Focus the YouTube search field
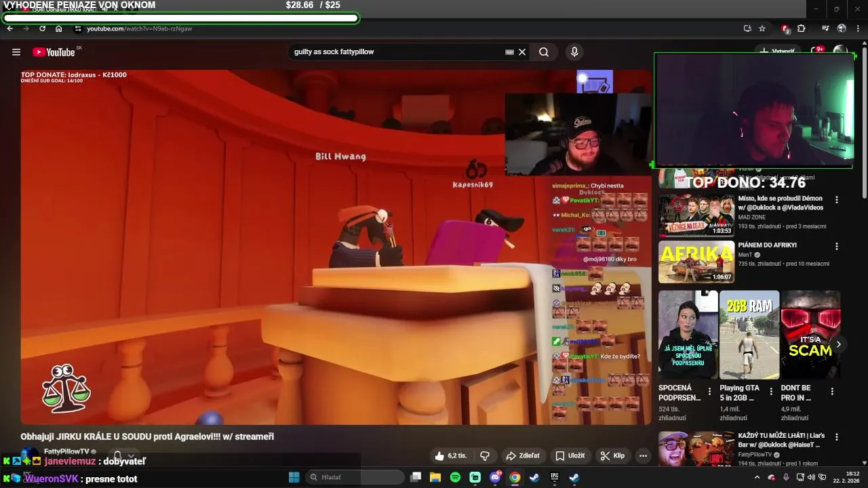This screenshot has height=488, width=868. point(397,52)
